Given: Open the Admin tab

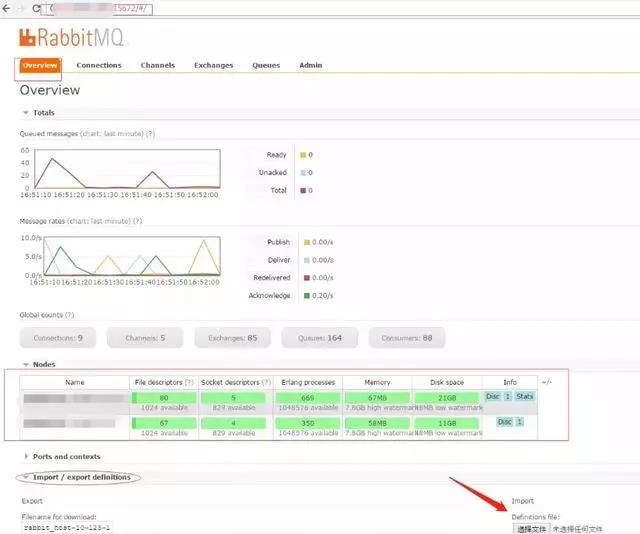Looking at the screenshot, I should point(311,65).
